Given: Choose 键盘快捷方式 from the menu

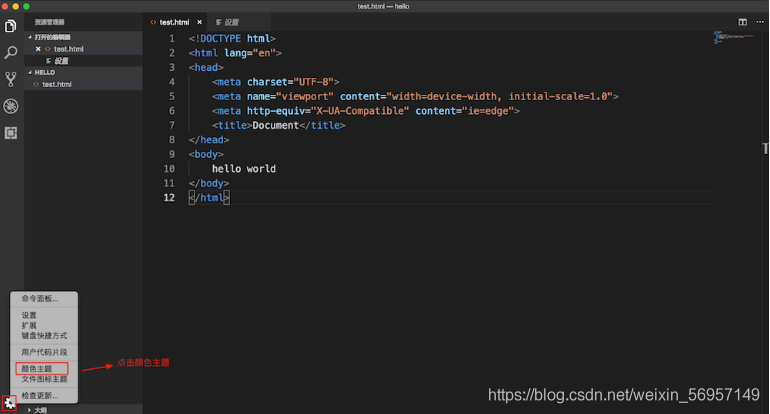Looking at the screenshot, I should pyautogui.click(x=44, y=336).
